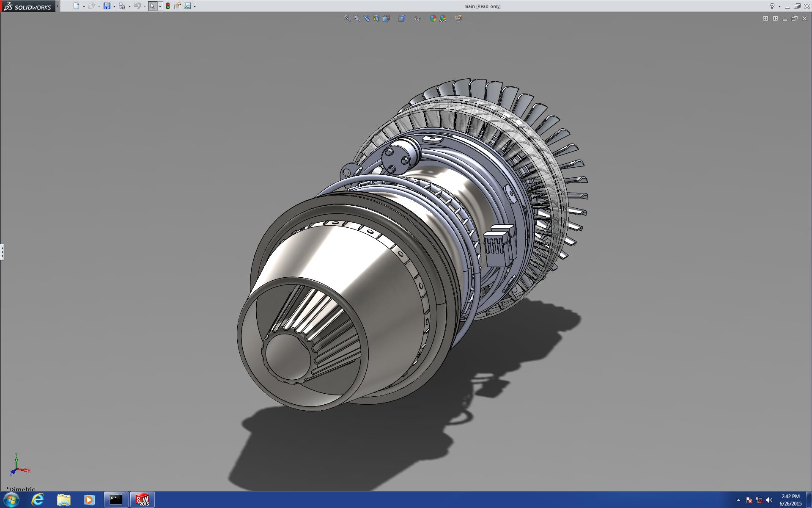Click the Options checklist icon
This screenshot has height=508, width=812.
click(187, 6)
